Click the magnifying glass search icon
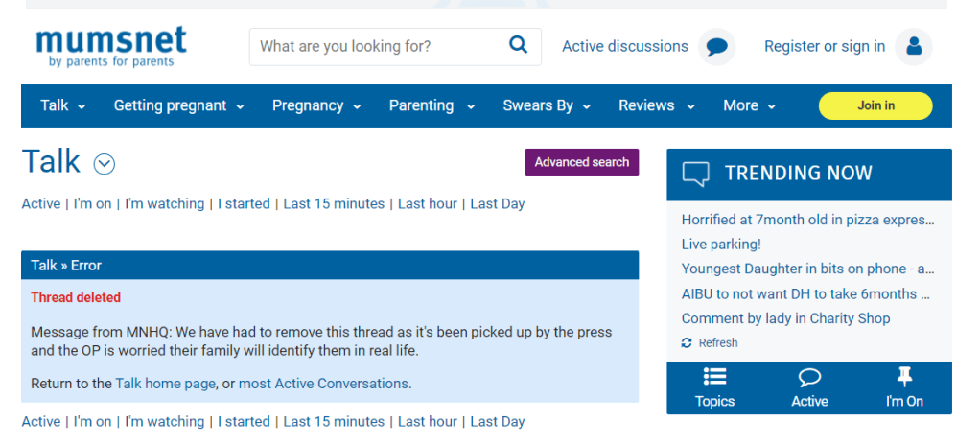Viewport: 980px width, 444px height. 518,45
